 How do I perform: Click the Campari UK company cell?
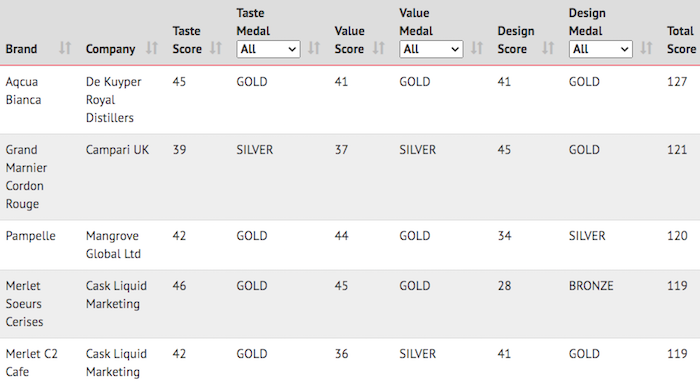[117, 149]
